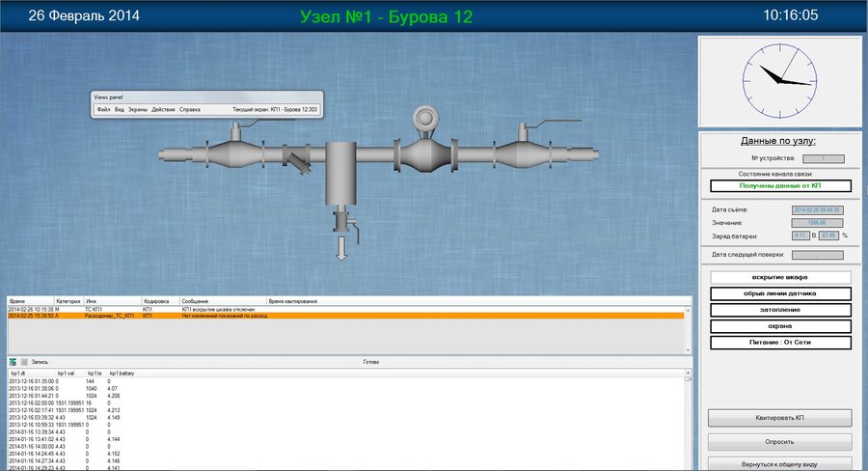Click the gray icon beside Запись

click(x=24, y=362)
